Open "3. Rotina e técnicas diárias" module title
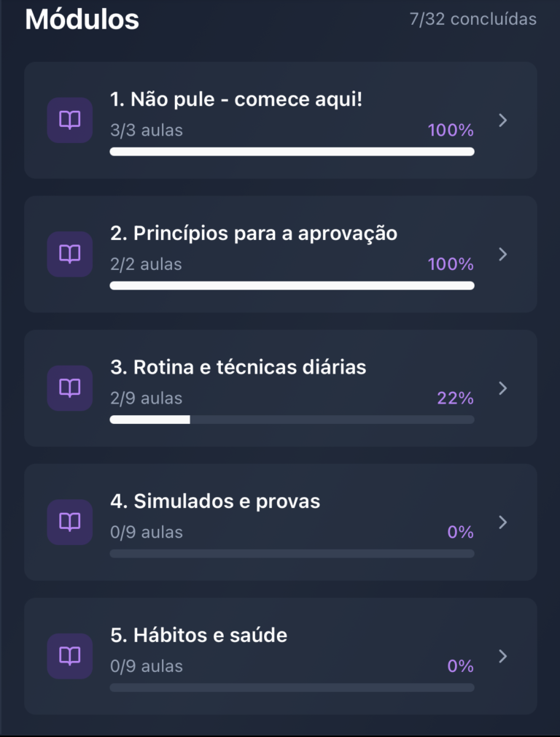560x737 pixels. [238, 367]
